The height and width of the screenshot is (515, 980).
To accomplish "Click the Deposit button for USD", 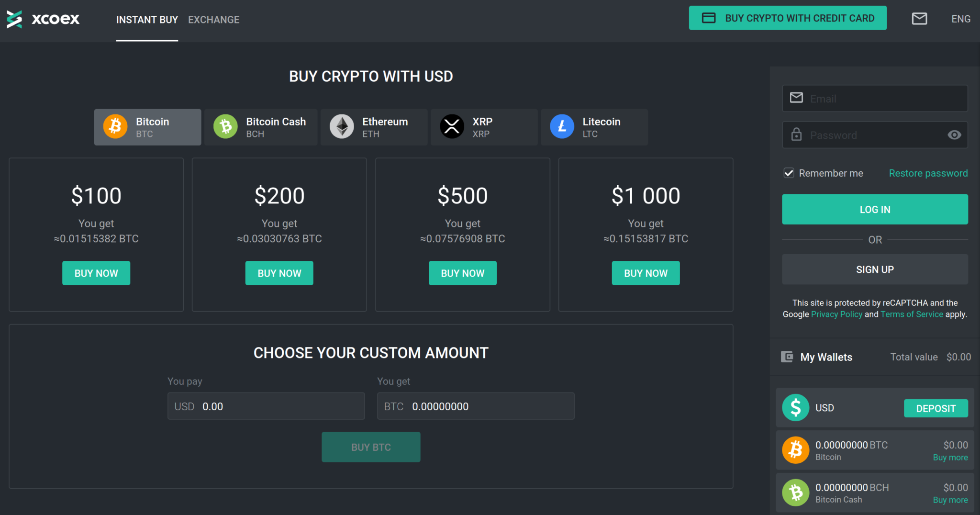I will [x=935, y=408].
